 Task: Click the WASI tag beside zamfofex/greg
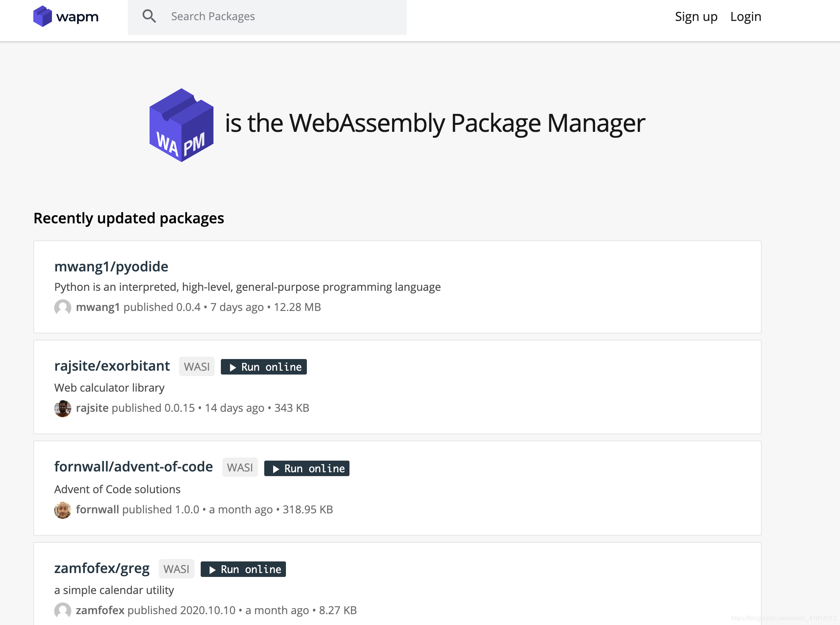(176, 569)
